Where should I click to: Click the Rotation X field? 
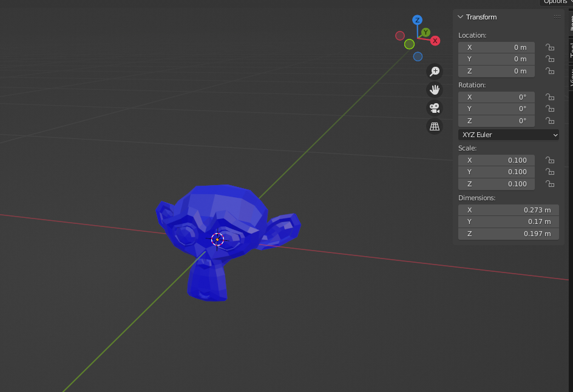click(x=497, y=97)
